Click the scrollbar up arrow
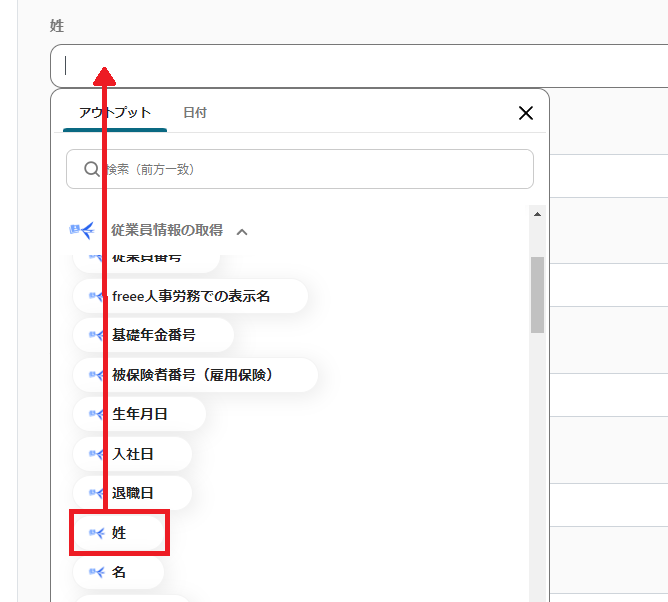 [537, 214]
